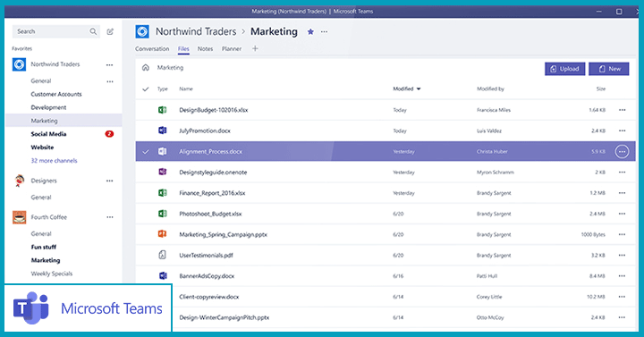Image resolution: width=644 pixels, height=337 pixels.
Task: Uncheck the Alignment_Process.docx row checkmark
Action: [x=146, y=151]
